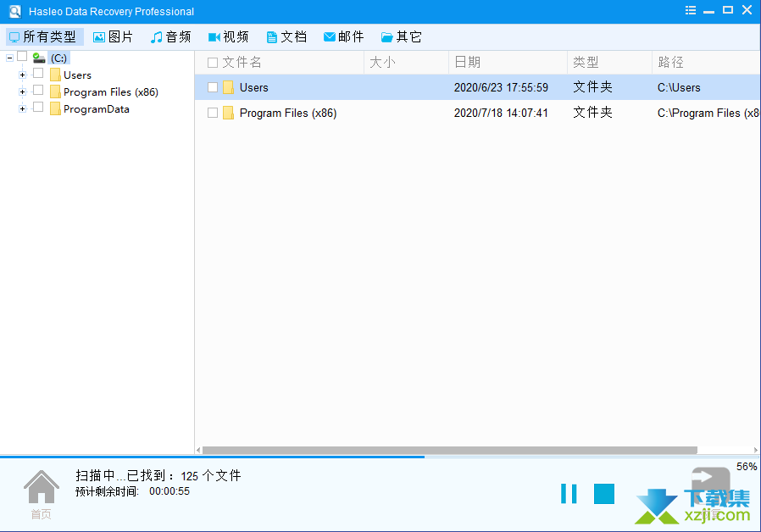The image size is (761, 532).
Task: Switch to the 其它 others filter tab
Action: (402, 37)
